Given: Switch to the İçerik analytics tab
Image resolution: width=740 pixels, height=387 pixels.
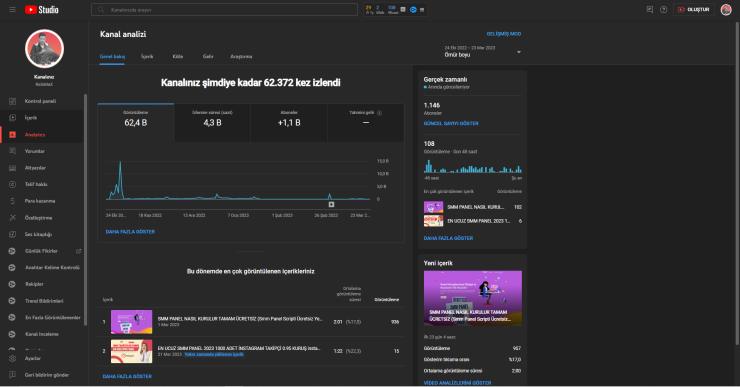Looking at the screenshot, I should (x=147, y=57).
